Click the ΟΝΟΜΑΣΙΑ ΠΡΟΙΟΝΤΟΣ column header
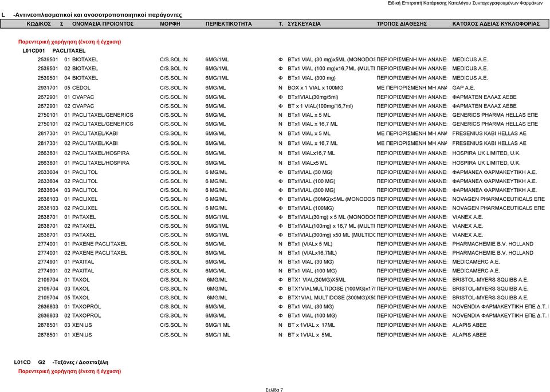Screen dimensions: 550x392 coord(103,24)
